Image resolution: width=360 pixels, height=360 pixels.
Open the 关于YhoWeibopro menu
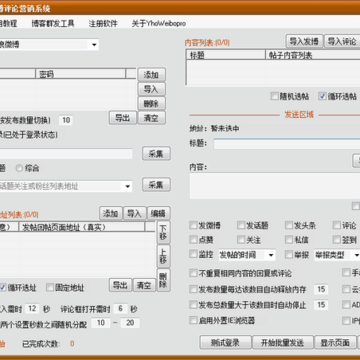coord(159,24)
